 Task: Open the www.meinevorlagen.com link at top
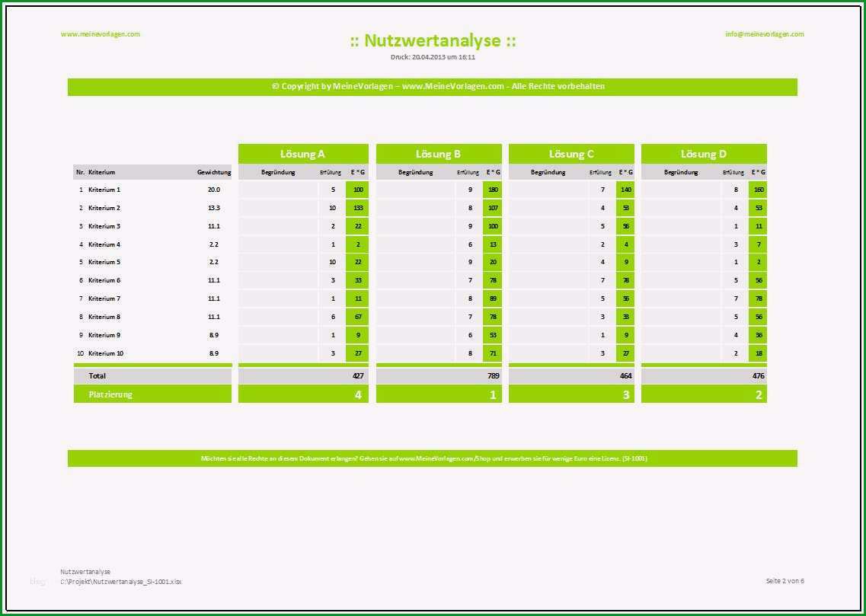101,34
